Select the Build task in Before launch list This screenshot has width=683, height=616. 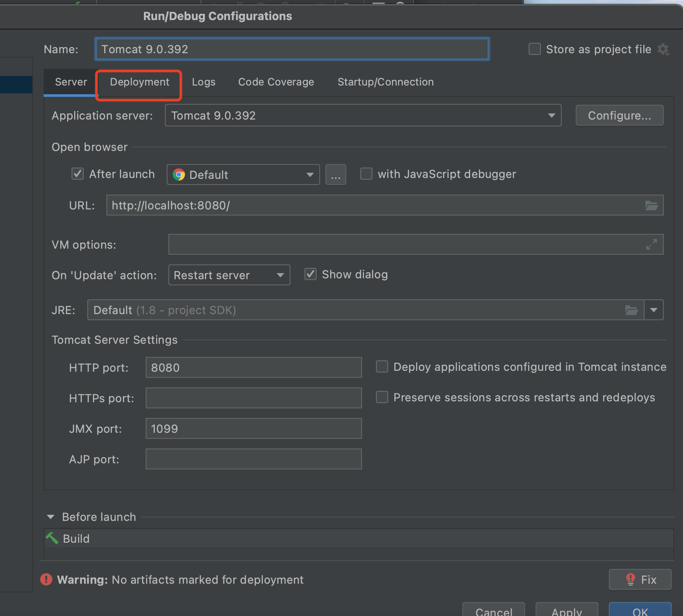(359, 538)
